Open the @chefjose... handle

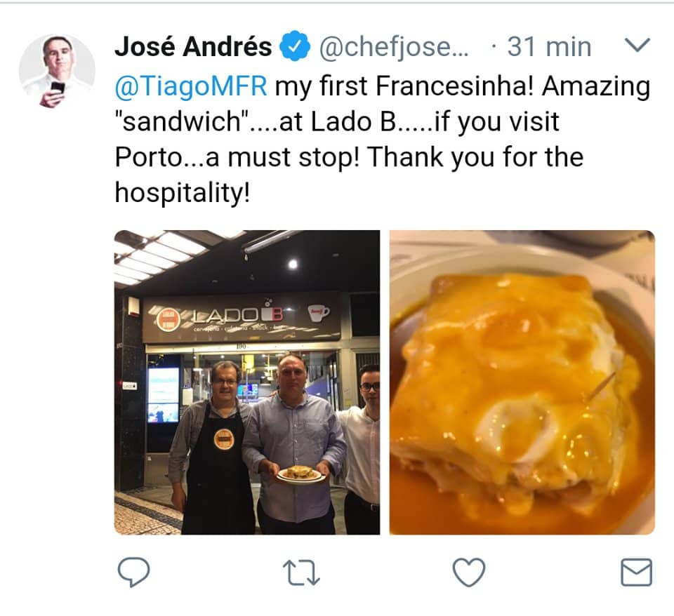point(394,46)
